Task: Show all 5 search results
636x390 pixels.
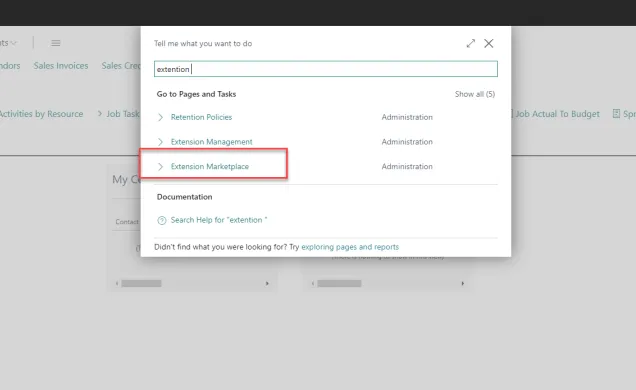Action: (x=475, y=94)
